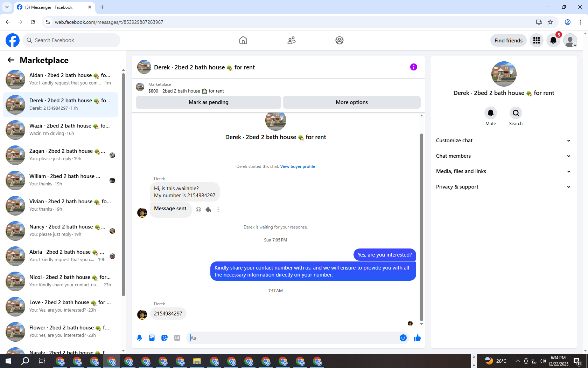This screenshot has height=368, width=588.
Task: Open the Groups icon in top navigation
Action: [x=339, y=40]
